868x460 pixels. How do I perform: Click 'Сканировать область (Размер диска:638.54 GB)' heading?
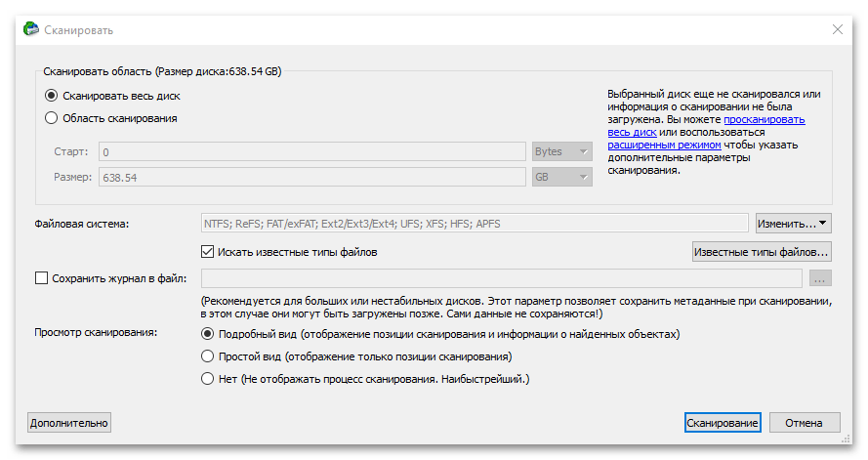(162, 71)
